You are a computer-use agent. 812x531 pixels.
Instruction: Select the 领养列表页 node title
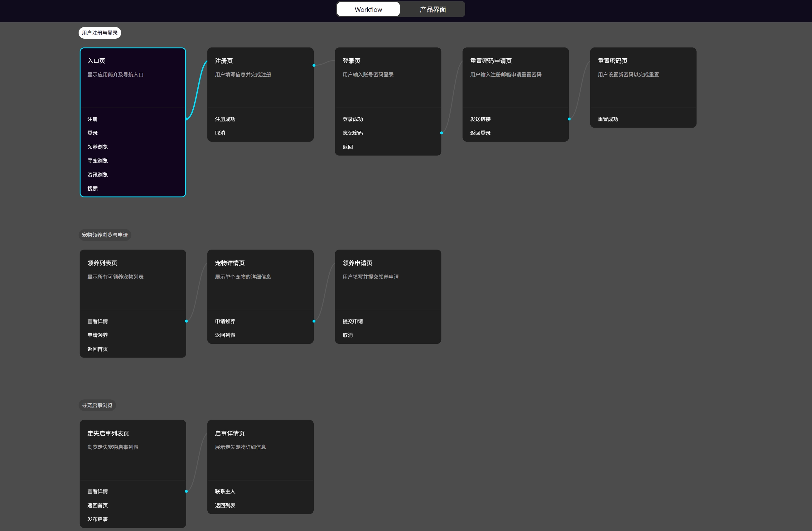(102, 263)
